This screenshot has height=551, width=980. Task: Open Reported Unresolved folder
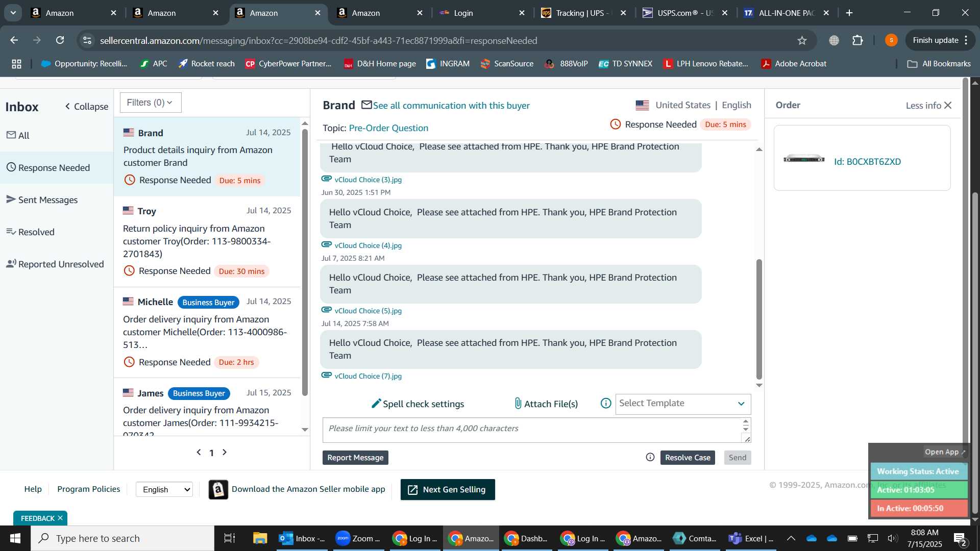tap(55, 264)
